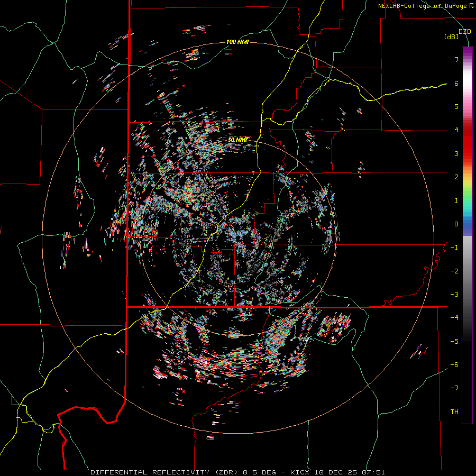Click the 7 dB label on color scale

456,59
